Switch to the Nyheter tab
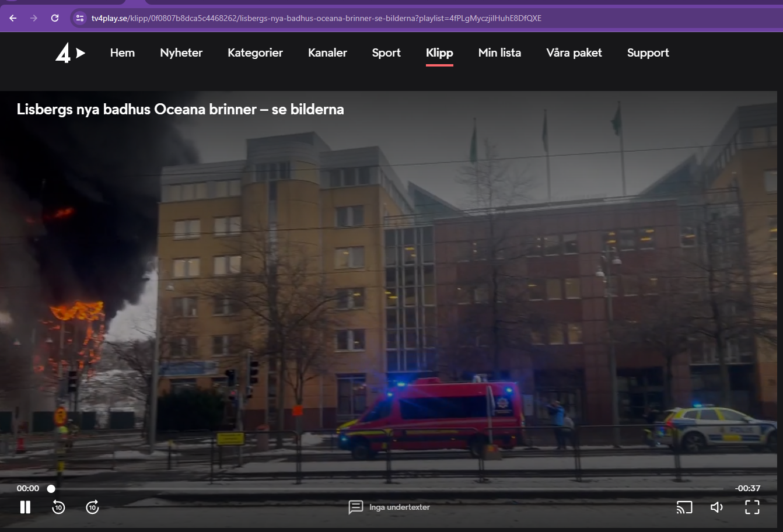Viewport: 783px width, 532px height. click(x=181, y=52)
